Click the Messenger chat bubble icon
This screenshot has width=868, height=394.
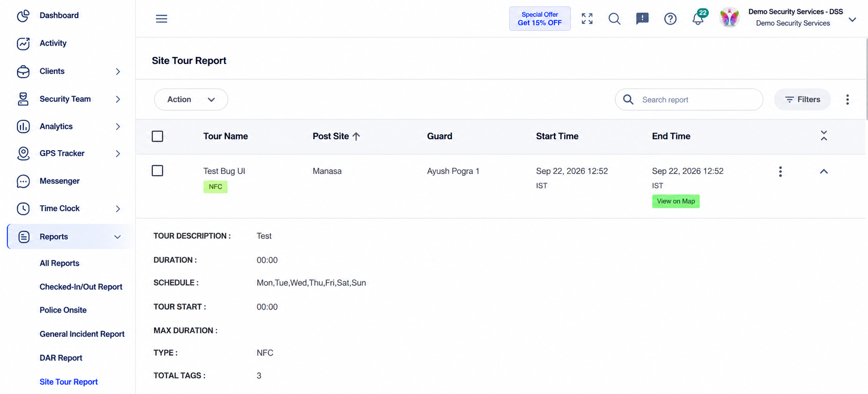point(23,181)
